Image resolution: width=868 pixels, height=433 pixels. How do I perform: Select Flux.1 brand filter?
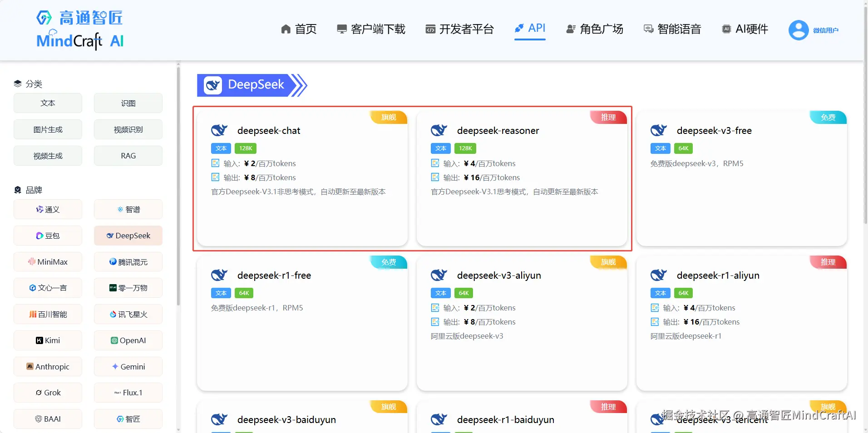[x=128, y=393]
